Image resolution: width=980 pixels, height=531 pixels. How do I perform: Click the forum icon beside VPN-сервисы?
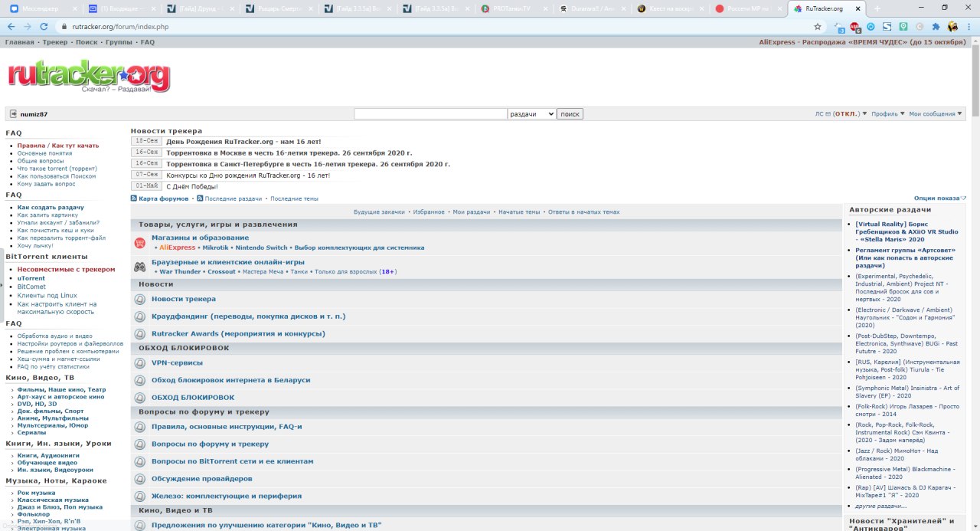(x=139, y=363)
